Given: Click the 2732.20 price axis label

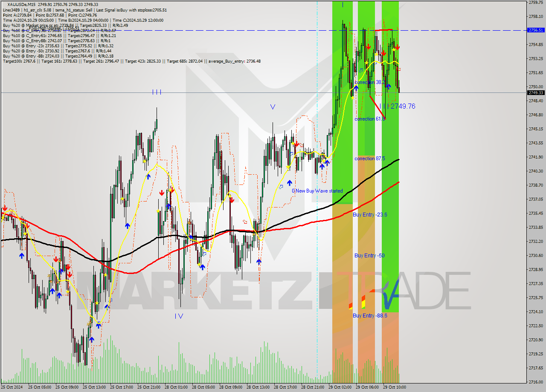Looking at the screenshot, I should pos(536,241).
